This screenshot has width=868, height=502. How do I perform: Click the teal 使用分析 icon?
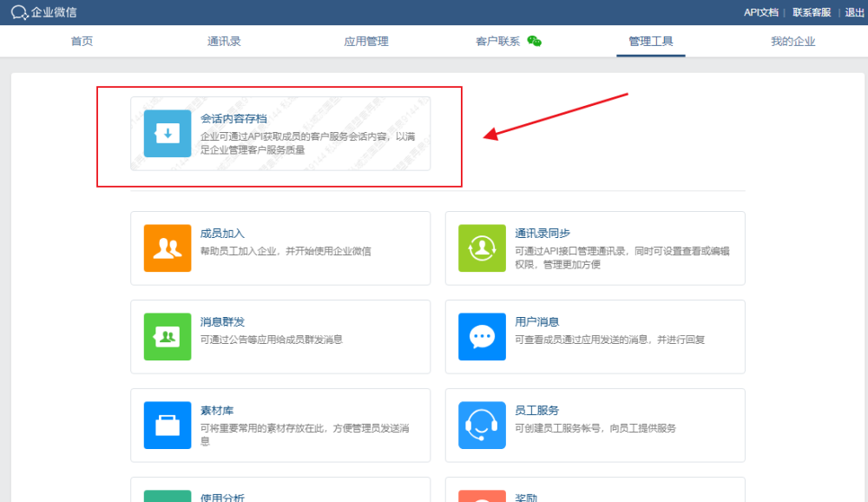(x=168, y=496)
